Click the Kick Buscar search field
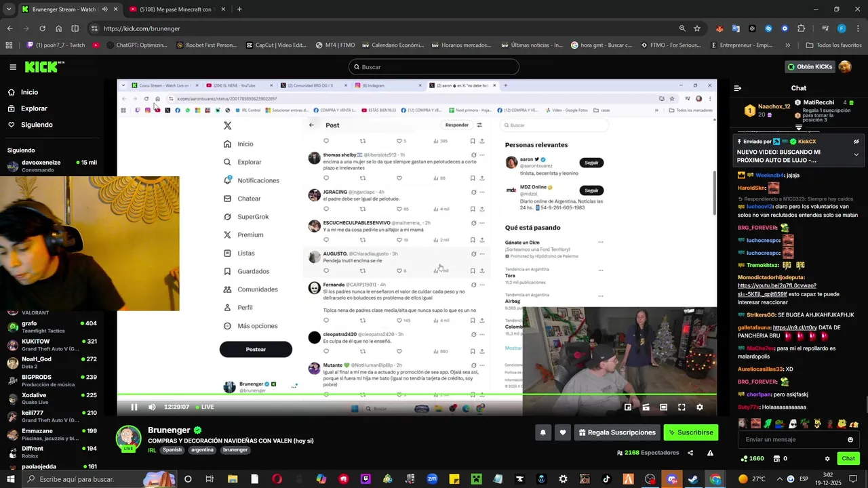Screen dimensions: 868x488 tap(434, 67)
